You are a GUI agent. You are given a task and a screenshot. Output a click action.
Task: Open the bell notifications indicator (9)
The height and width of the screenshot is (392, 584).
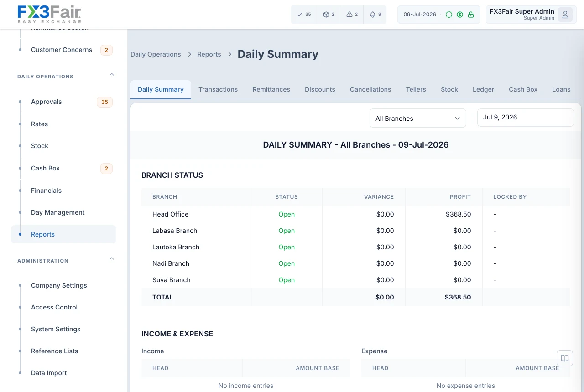tap(375, 15)
